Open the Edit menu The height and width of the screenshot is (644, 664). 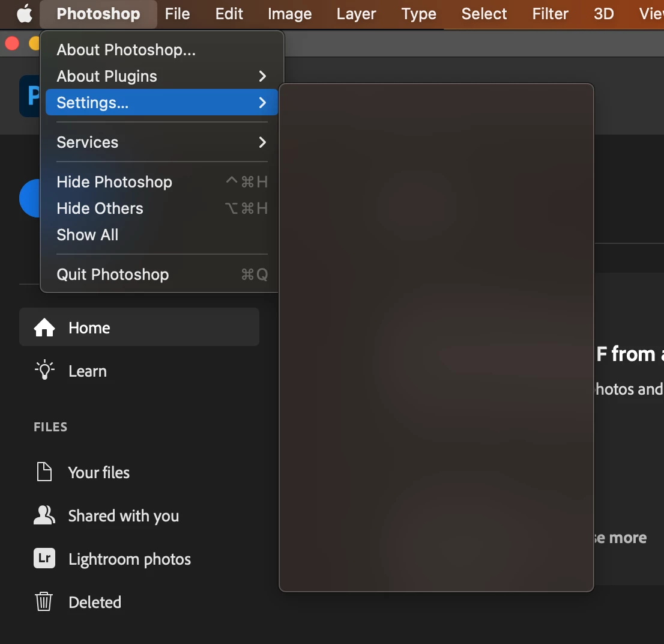click(x=229, y=14)
